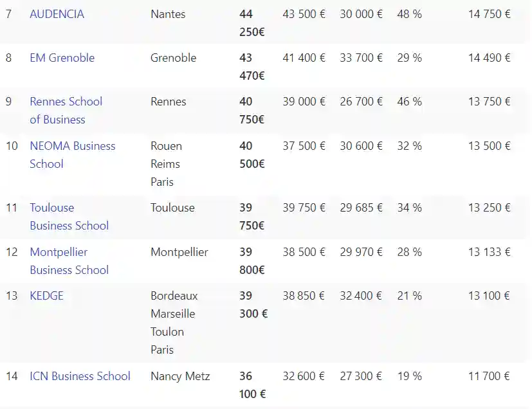Click the 29 685 € amount

click(x=361, y=208)
